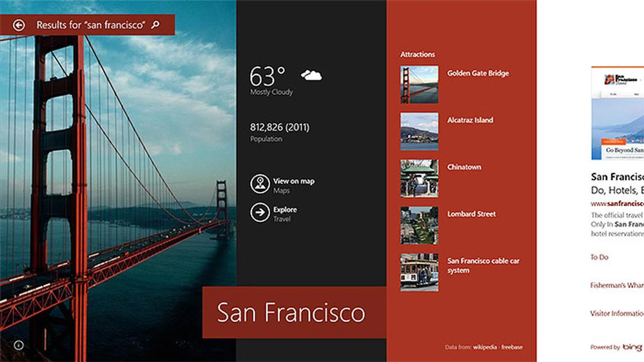Image resolution: width=644 pixels, height=362 pixels.
Task: Select the cable car system thumbnail
Action: [x=419, y=272]
